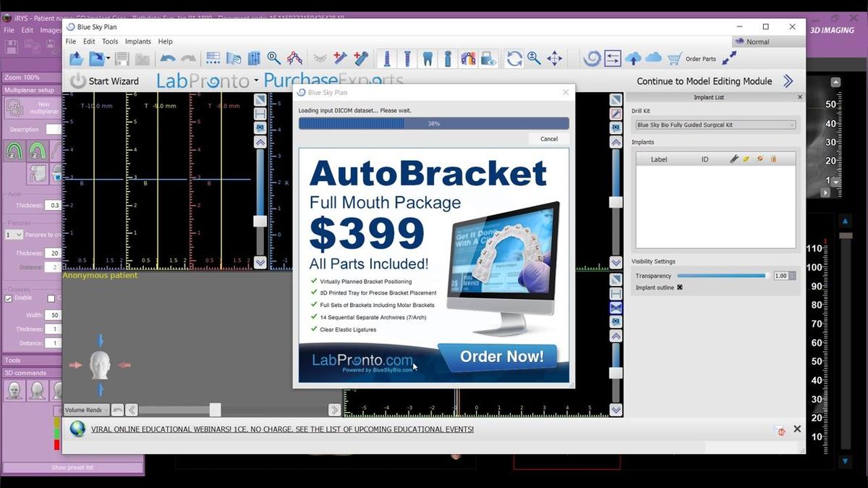Click the diagonal expand arrows icon

[729, 58]
